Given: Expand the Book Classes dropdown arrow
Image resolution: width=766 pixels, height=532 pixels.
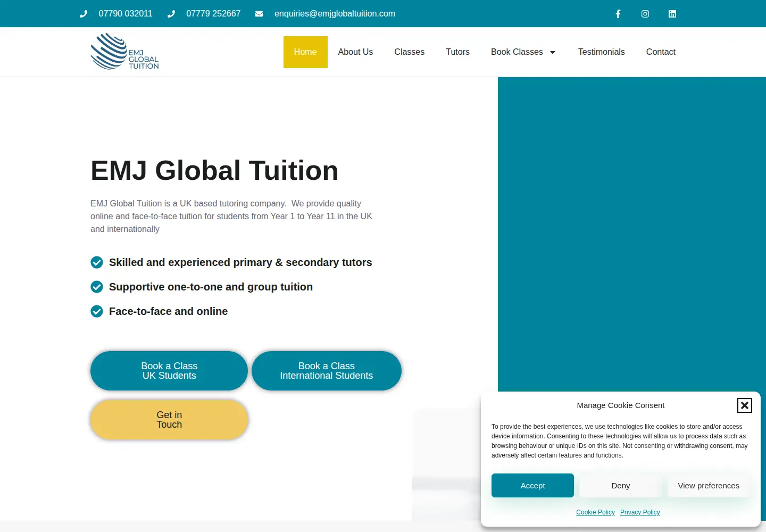Looking at the screenshot, I should click(553, 52).
